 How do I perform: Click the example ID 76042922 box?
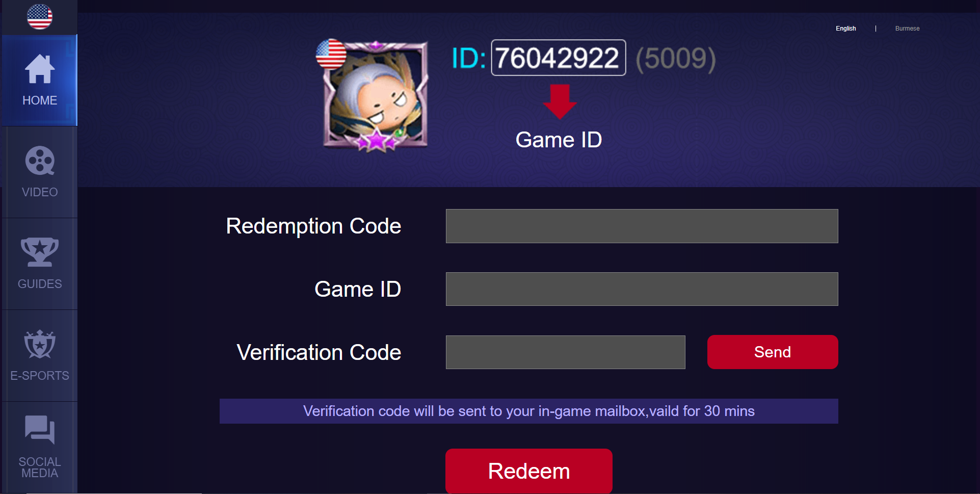tap(558, 58)
